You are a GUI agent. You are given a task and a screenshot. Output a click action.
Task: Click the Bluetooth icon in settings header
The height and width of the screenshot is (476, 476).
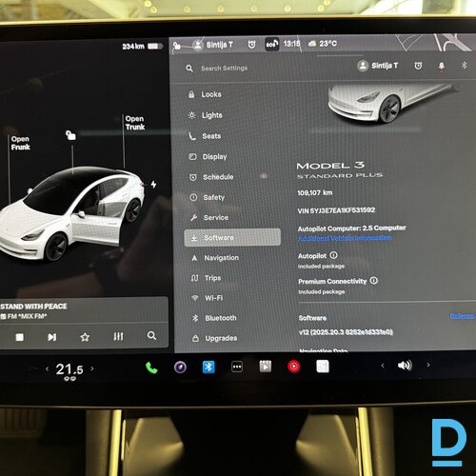(x=464, y=65)
